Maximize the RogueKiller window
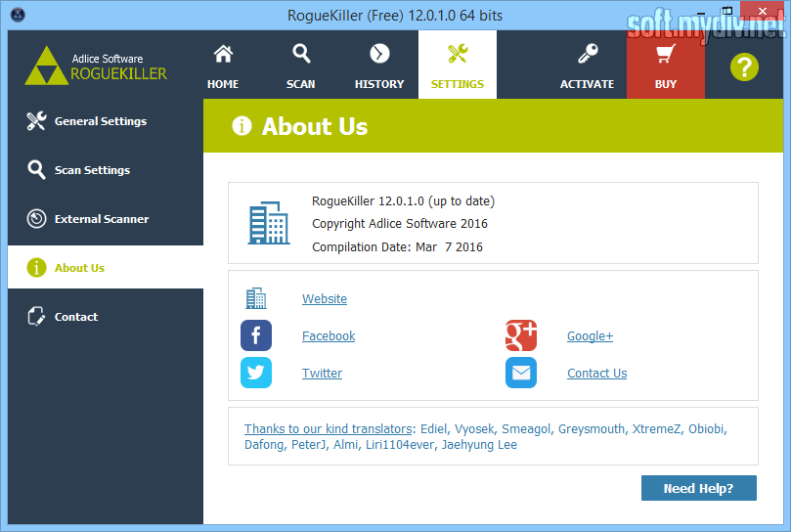791x532 pixels. [726, 11]
